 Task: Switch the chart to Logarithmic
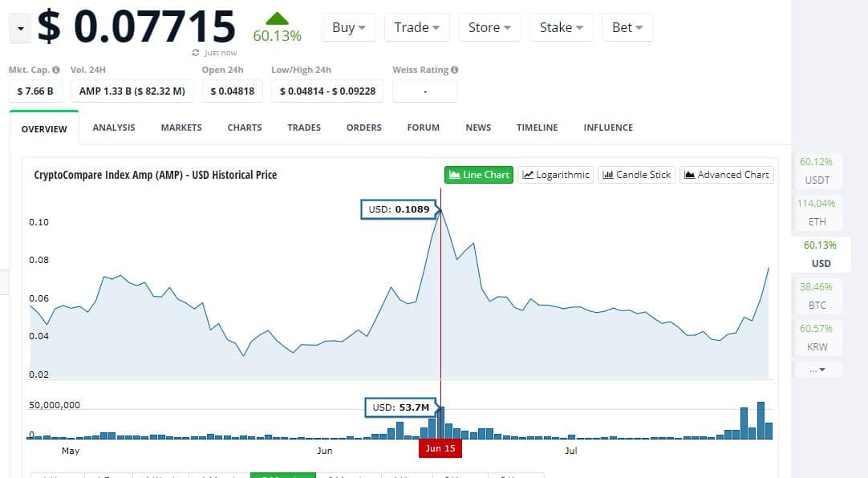point(556,175)
